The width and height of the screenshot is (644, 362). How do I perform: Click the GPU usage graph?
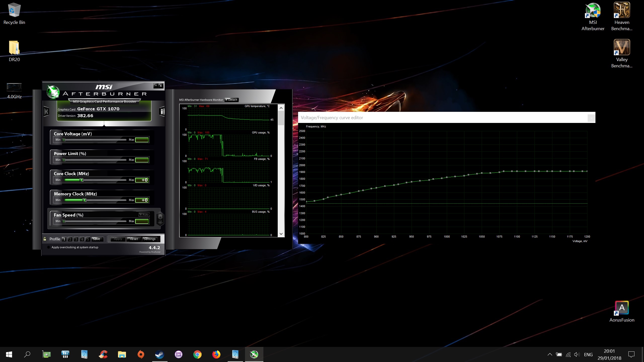pos(228,145)
